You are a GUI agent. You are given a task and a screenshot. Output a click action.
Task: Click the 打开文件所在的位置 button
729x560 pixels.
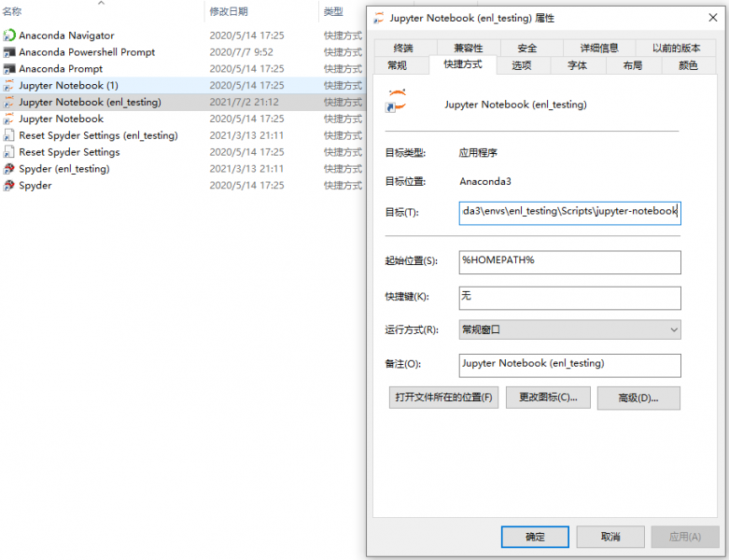click(x=443, y=398)
